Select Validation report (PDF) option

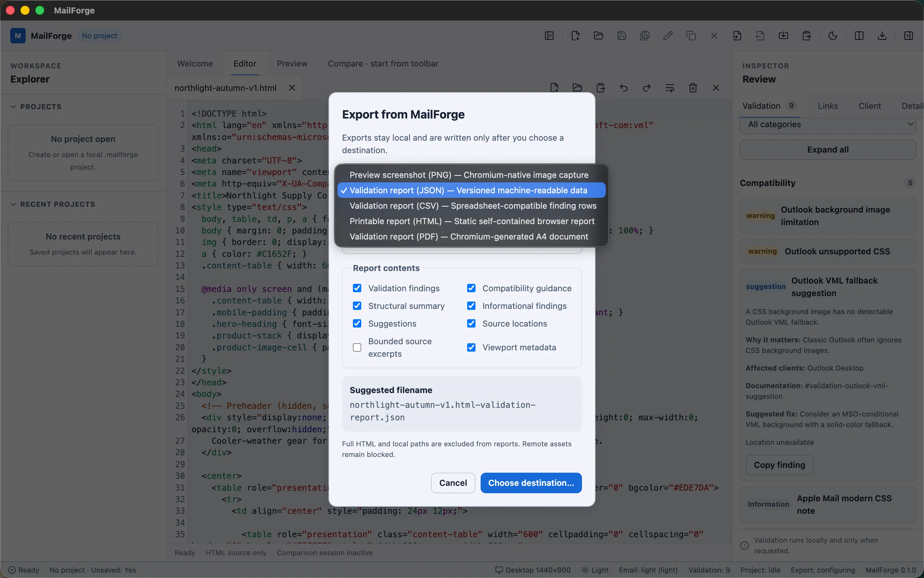pos(471,237)
